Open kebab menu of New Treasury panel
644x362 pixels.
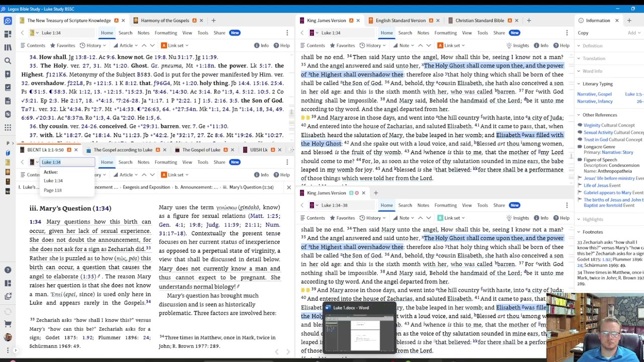(x=287, y=33)
